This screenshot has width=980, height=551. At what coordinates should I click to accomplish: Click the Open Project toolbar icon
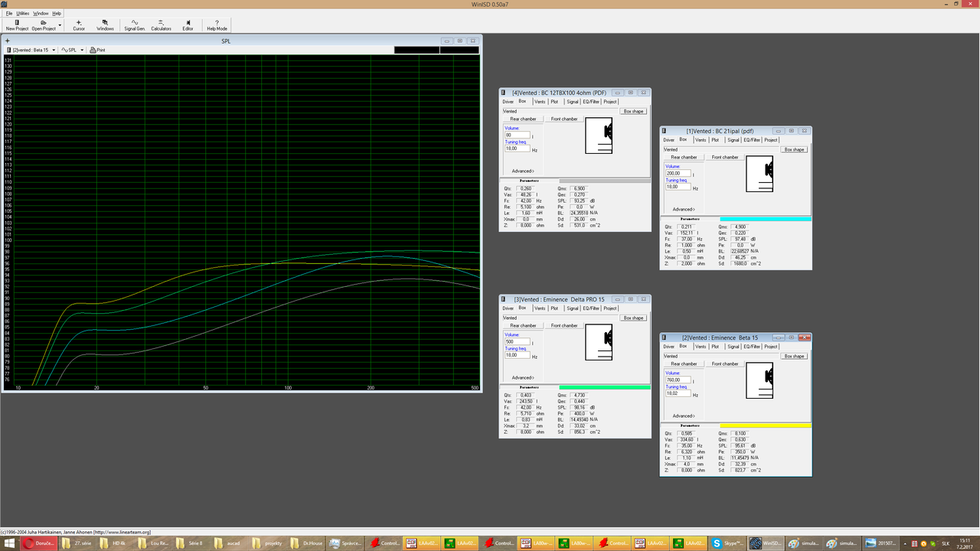tap(44, 25)
